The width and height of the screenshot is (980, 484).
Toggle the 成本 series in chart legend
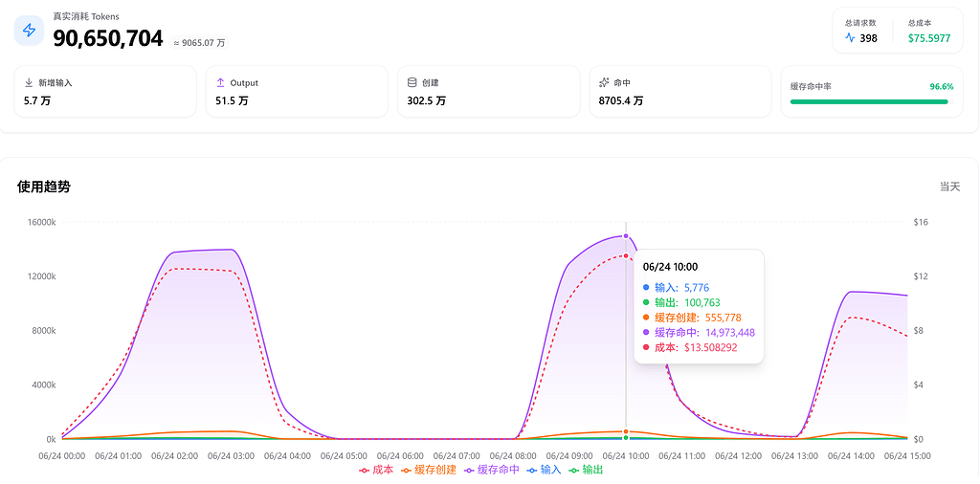coord(376,470)
